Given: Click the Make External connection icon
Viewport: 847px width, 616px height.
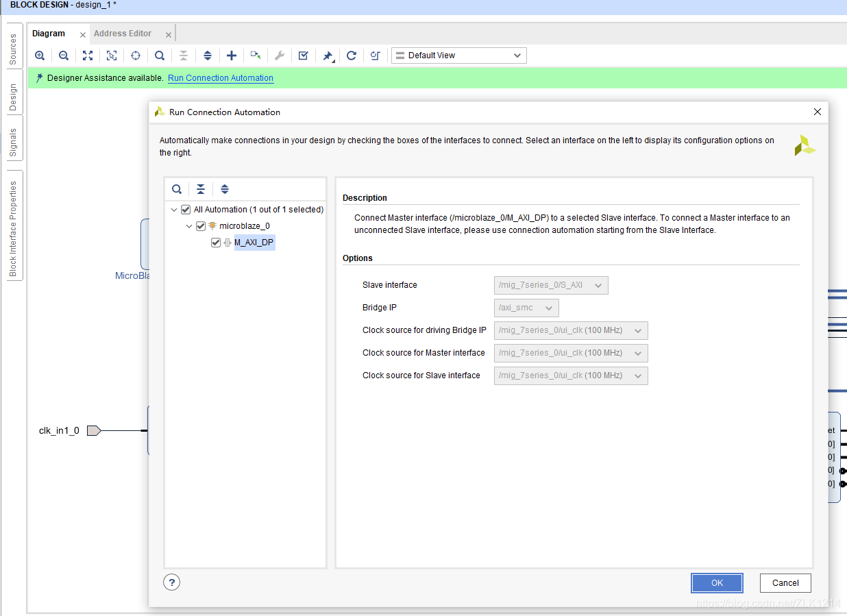Looking at the screenshot, I should click(x=256, y=56).
